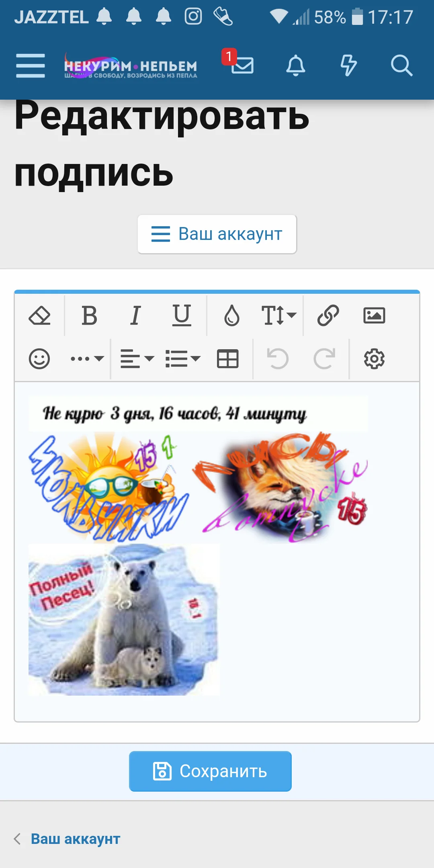Screen dimensions: 434x868
Task: Open the smilies emoji picker
Action: pos(39,359)
